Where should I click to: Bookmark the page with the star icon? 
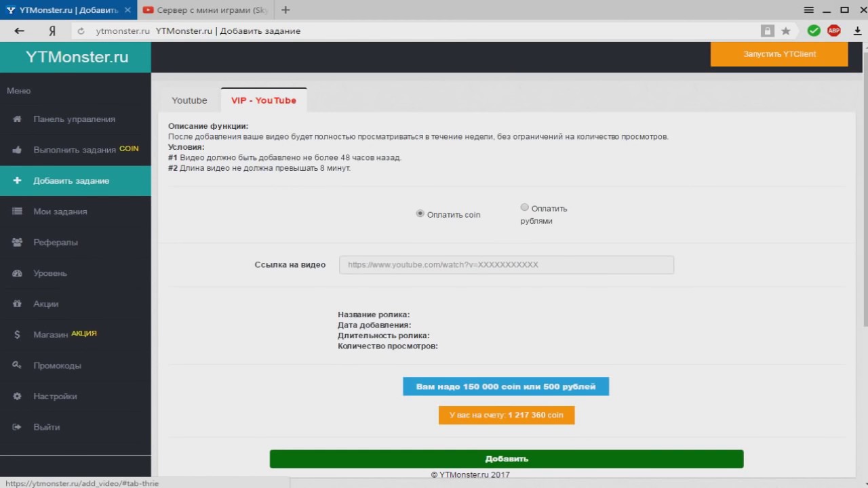coord(786,30)
